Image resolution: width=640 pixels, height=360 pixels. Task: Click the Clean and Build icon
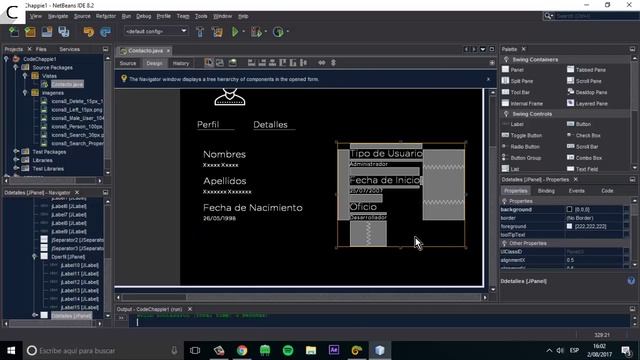point(217,31)
